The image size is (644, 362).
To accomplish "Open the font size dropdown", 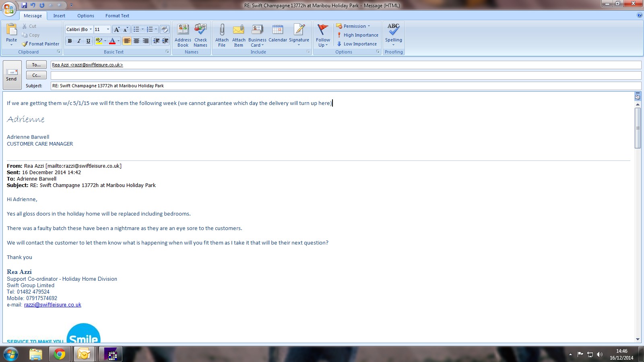I will [x=108, y=29].
